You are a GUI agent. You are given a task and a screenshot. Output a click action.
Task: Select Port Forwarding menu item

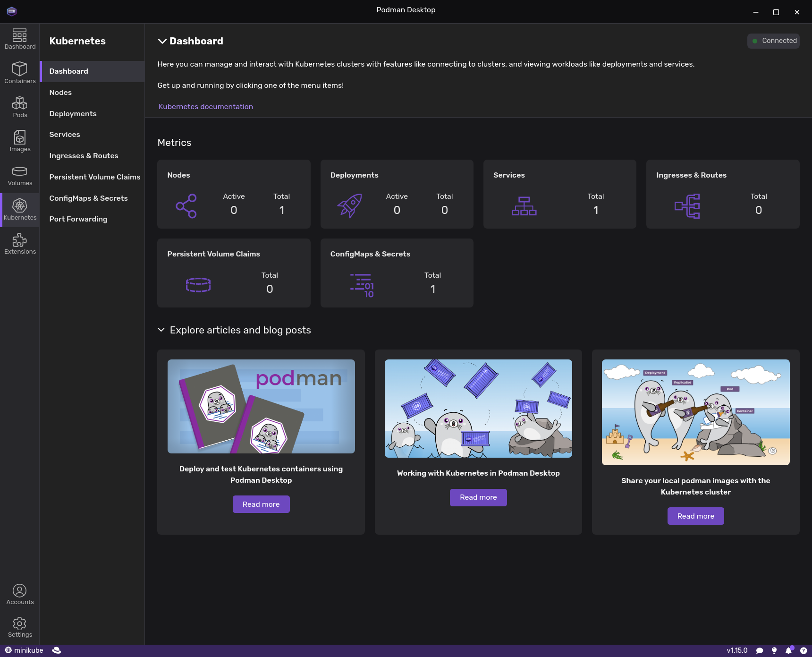point(78,219)
